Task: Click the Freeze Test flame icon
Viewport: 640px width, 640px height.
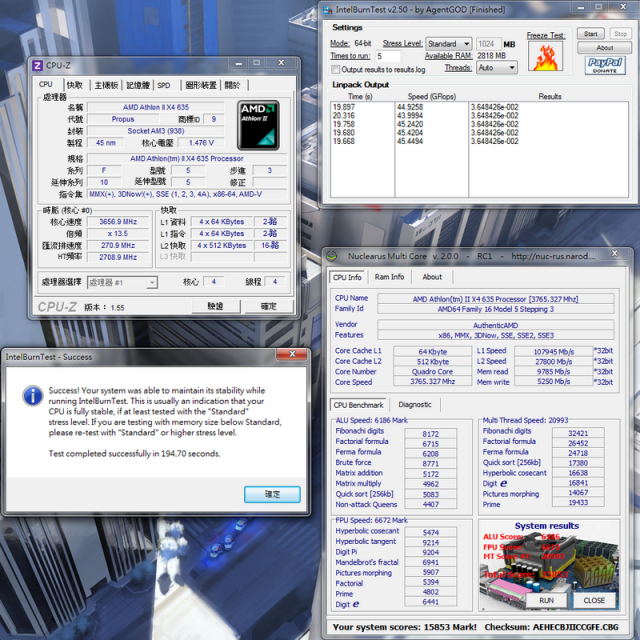Action: 545,57
